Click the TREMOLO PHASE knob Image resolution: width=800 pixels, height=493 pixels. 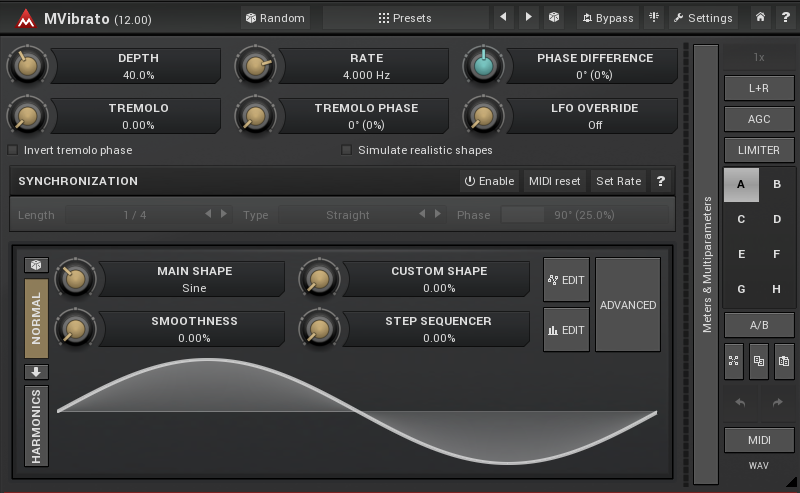(256, 116)
